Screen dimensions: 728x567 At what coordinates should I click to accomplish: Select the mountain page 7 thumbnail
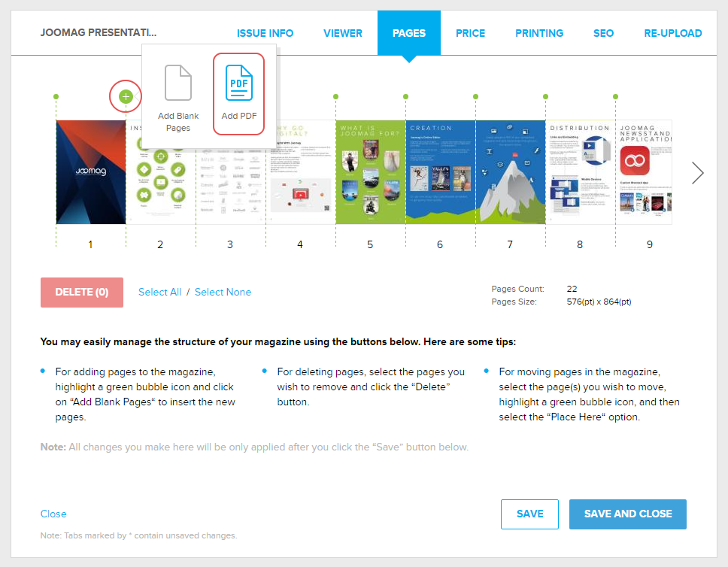tap(510, 172)
